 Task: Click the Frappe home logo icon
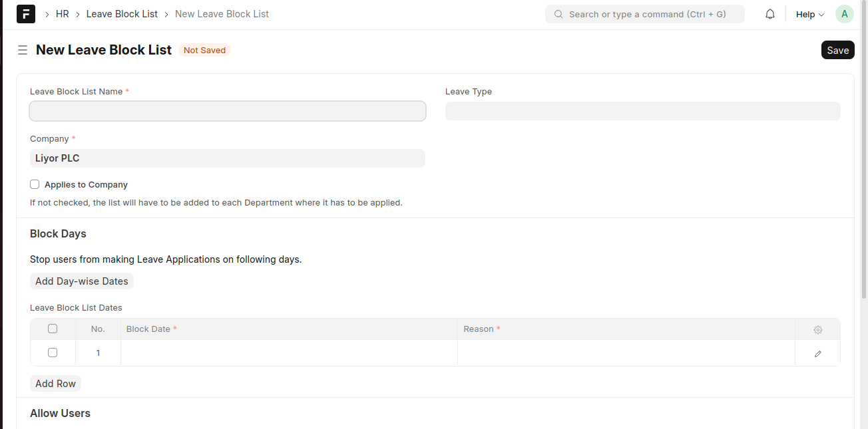tap(26, 14)
